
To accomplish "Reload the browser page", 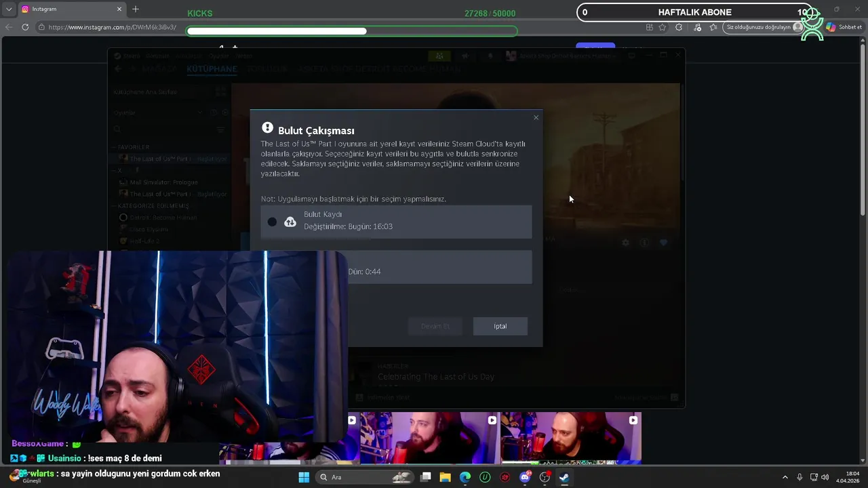I will 25,27.
